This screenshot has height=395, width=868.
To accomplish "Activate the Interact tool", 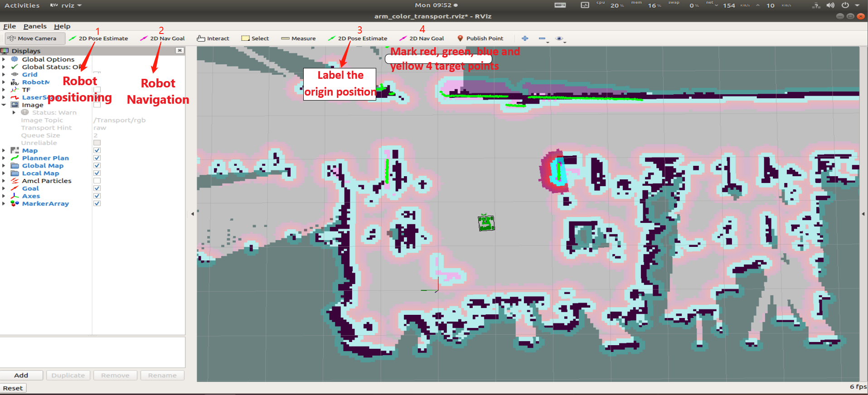I will pos(213,39).
